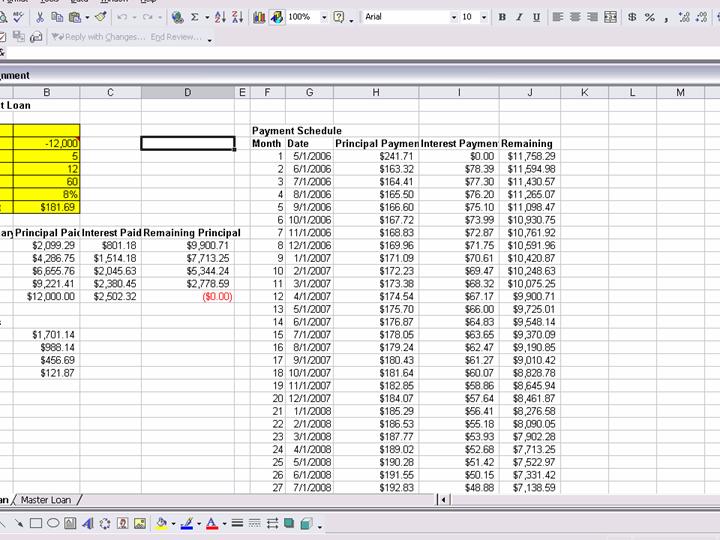The height and width of the screenshot is (540, 720).
Task: Select the Oval drawing tool
Action: tap(54, 523)
